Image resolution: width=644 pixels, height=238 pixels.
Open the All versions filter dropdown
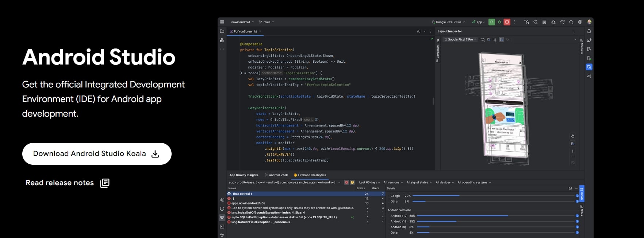pyautogui.click(x=393, y=182)
